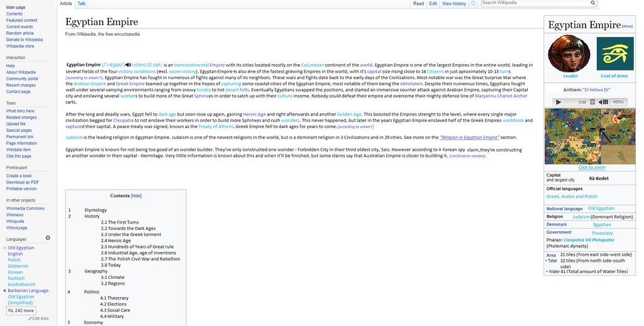
Task: Click the Area label link in infobox
Action: (551, 256)
